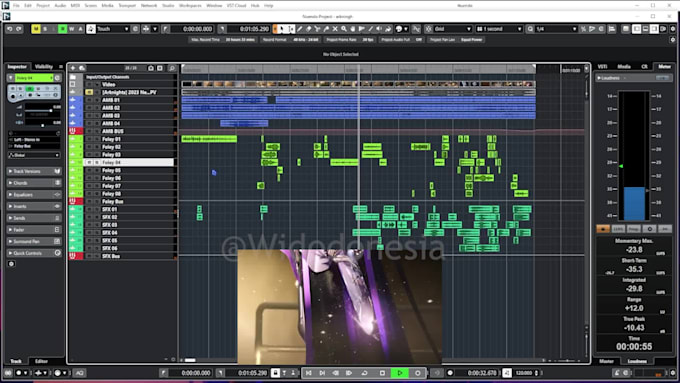Open the File menu
The height and width of the screenshot is (383, 680).
point(16,6)
